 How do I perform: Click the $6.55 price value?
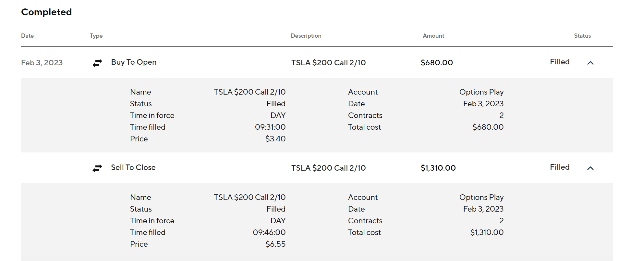pos(275,244)
